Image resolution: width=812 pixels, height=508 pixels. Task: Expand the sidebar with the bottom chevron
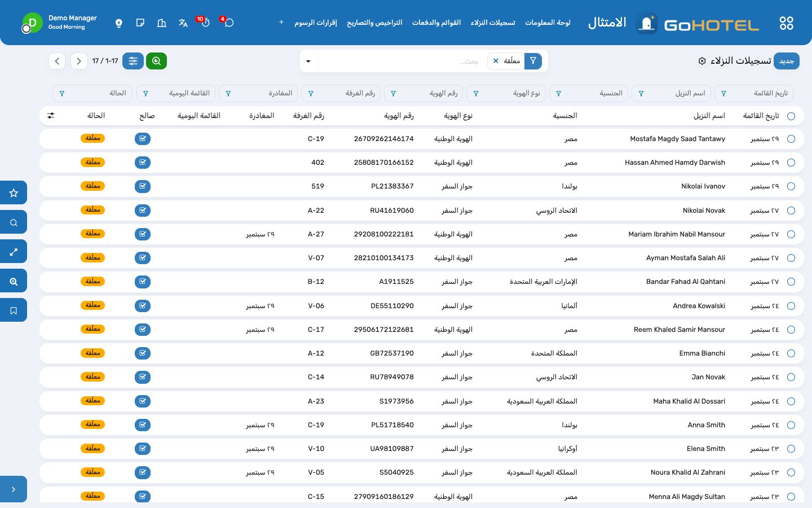pyautogui.click(x=14, y=489)
